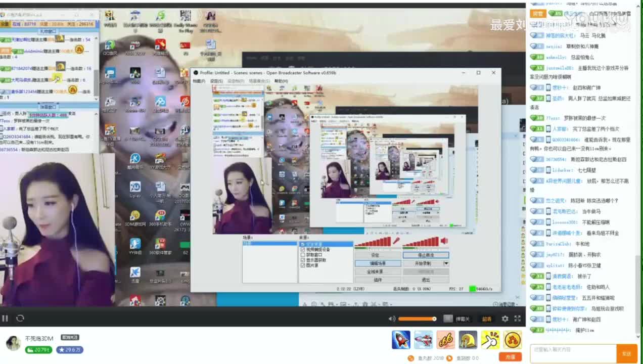The height and width of the screenshot is (364, 643).
Task: Click the 插件 plugins button in OBS
Action: [378, 280]
